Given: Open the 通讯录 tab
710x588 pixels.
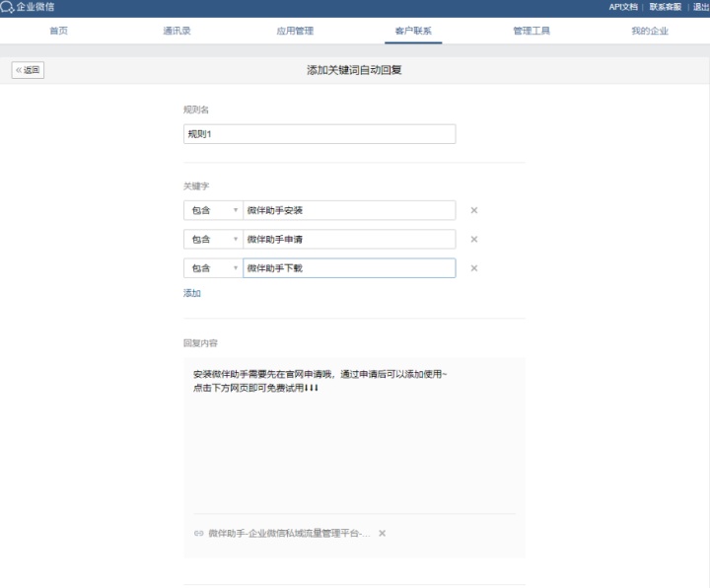Looking at the screenshot, I should pyautogui.click(x=177, y=31).
